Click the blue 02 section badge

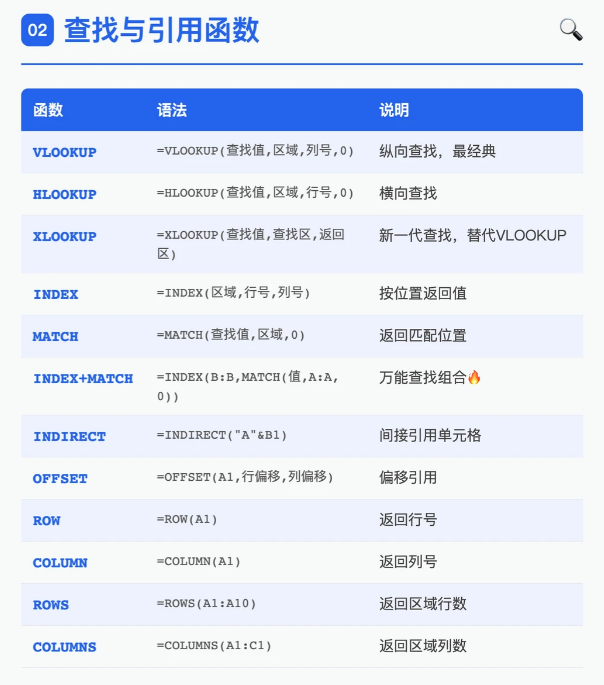click(37, 31)
